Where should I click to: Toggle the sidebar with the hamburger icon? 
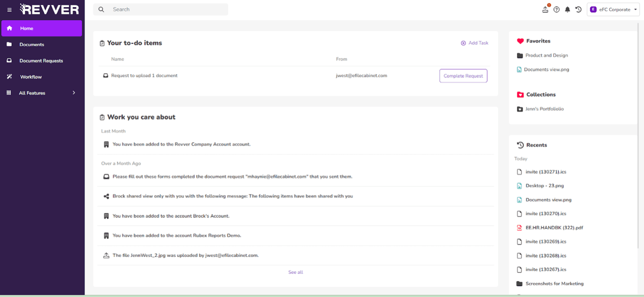point(9,9)
